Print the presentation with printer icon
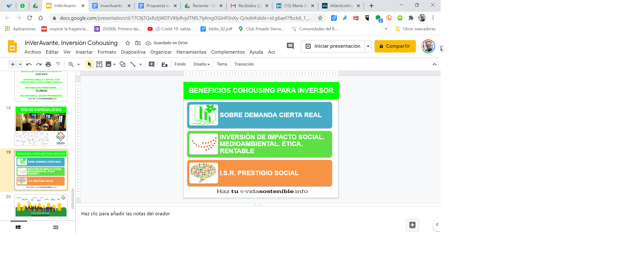Viewport: 644px width, 266px height. click(48, 64)
